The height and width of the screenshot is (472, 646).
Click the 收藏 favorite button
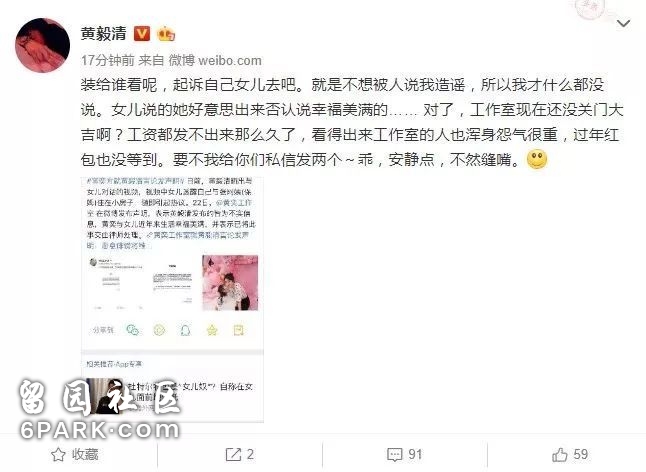click(x=75, y=455)
